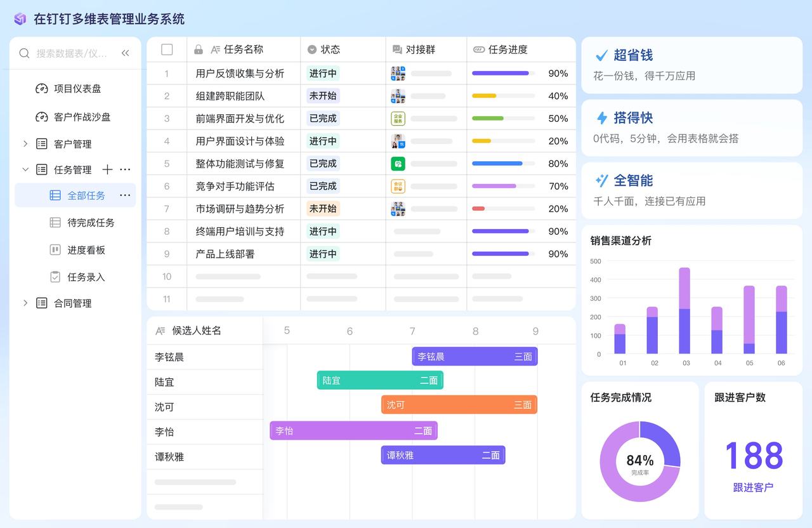Click the 状态 column dropdown icon

tap(311, 49)
